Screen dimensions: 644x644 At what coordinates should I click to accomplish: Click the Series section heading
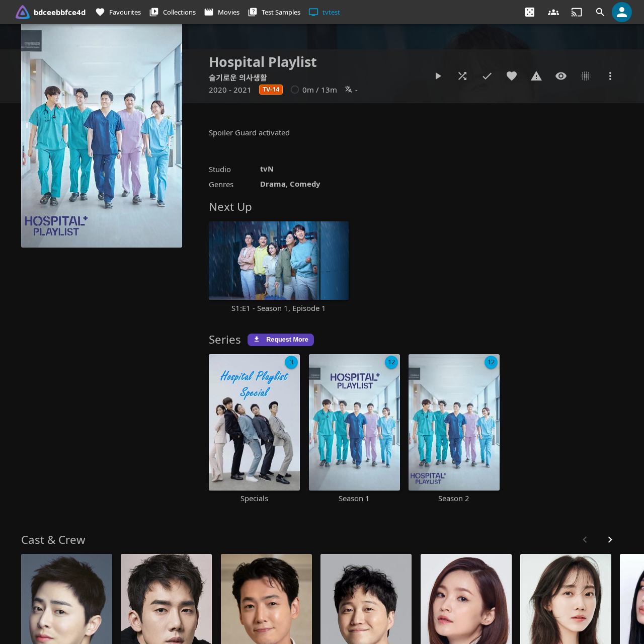225,340
